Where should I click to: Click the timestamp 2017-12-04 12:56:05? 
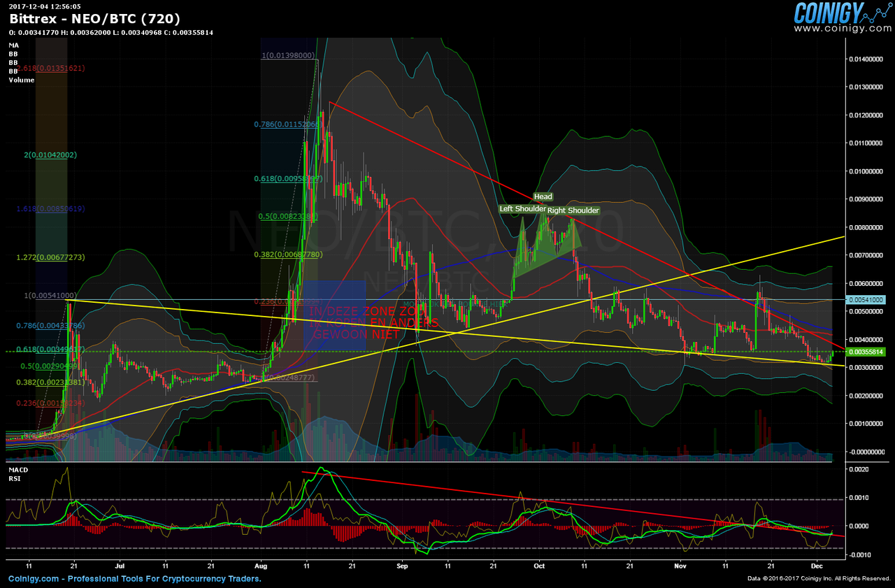[44, 6]
